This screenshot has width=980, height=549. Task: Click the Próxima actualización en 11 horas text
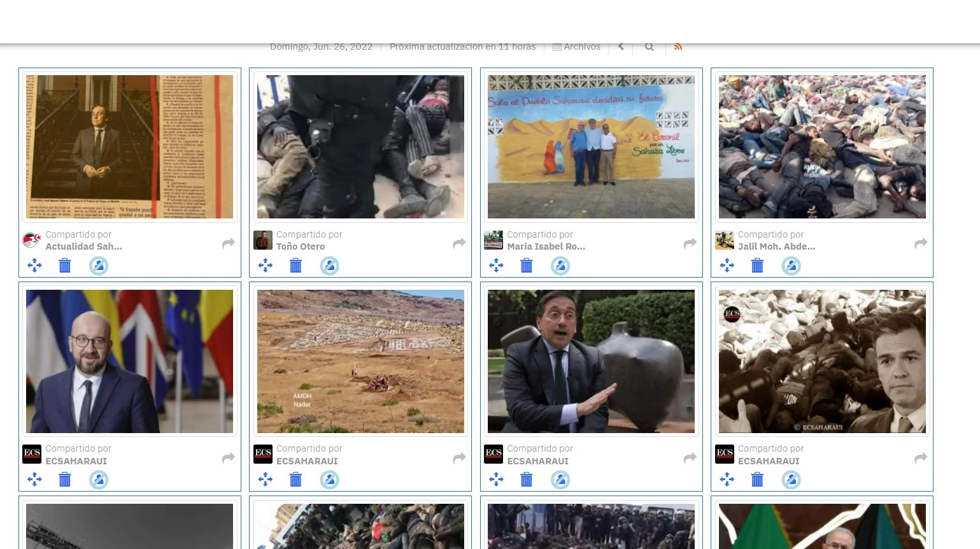(462, 46)
